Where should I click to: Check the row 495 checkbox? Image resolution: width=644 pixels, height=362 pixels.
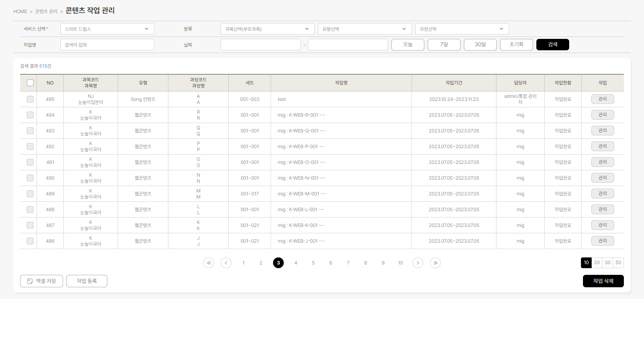point(30,99)
